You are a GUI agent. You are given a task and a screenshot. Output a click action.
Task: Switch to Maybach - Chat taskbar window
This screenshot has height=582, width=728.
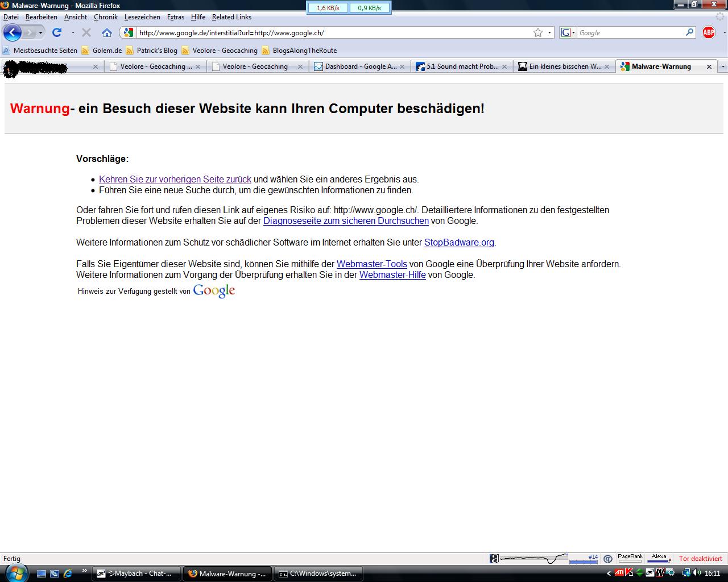point(136,573)
